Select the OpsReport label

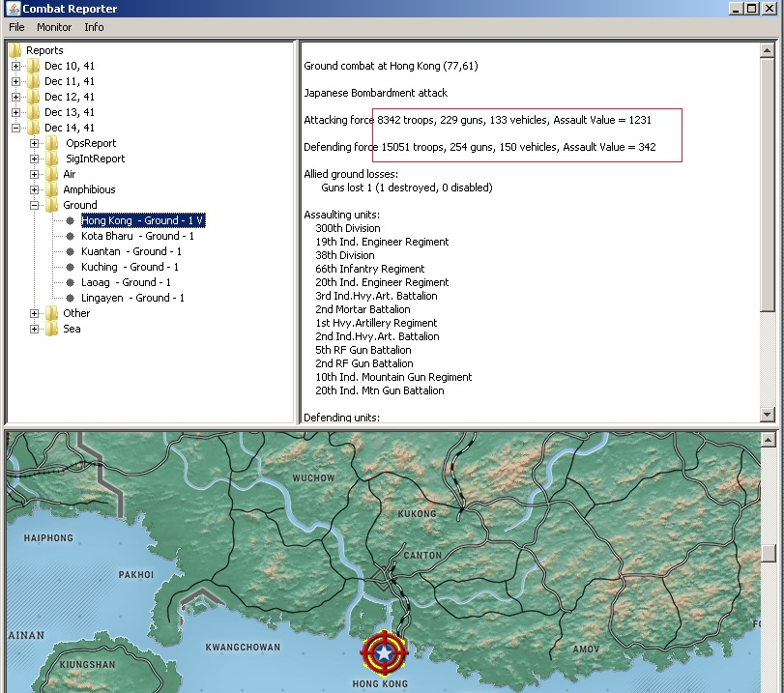click(x=91, y=143)
